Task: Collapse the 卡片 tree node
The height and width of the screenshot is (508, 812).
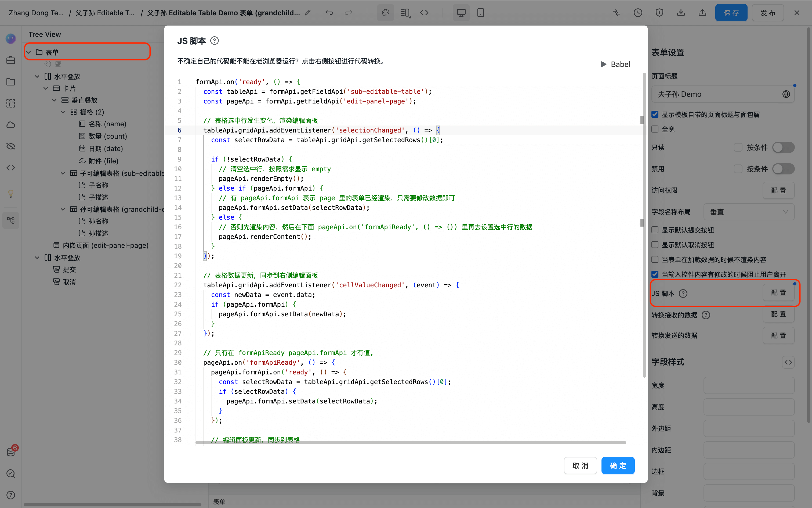Action: 46,88
